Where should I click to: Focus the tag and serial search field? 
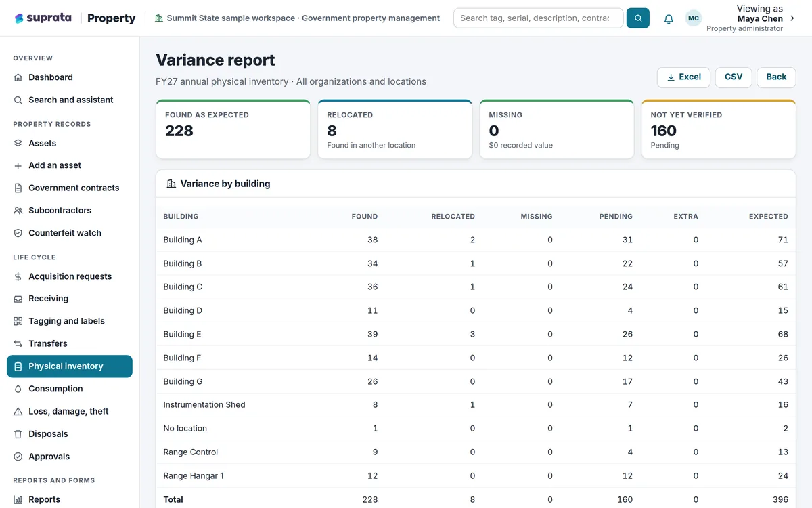(x=538, y=18)
